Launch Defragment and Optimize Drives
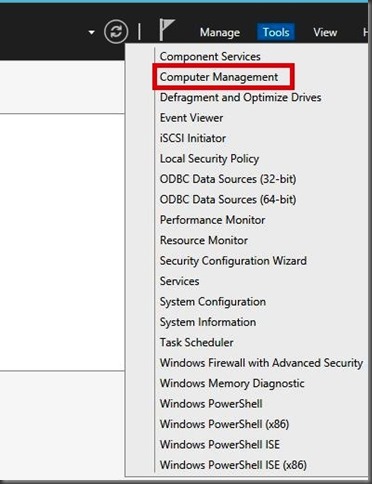The height and width of the screenshot is (484, 372). [x=240, y=97]
